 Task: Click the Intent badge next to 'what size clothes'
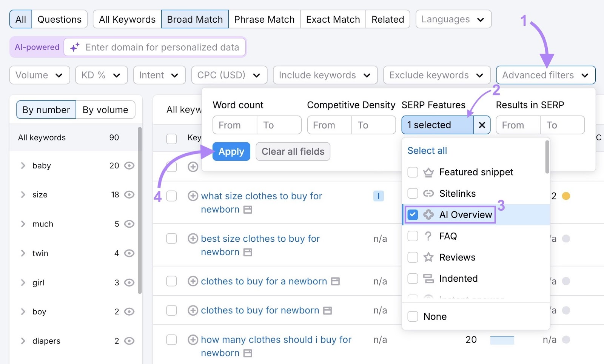[x=379, y=196]
